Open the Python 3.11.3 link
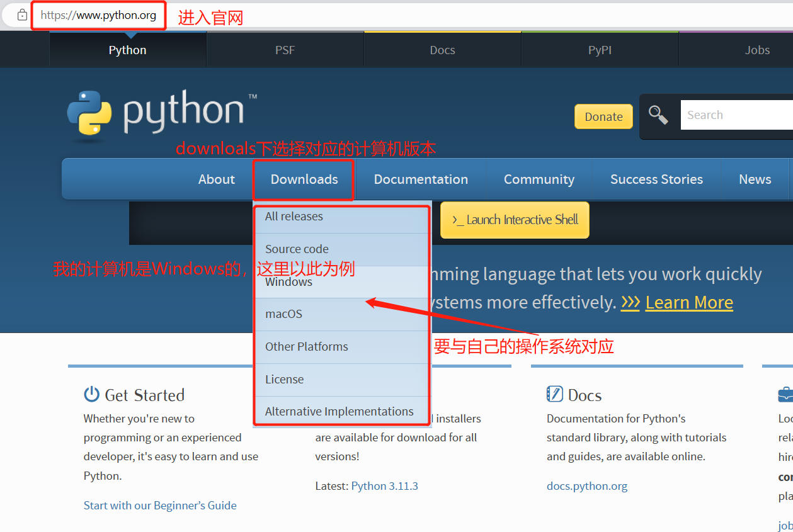The height and width of the screenshot is (532, 793). click(x=385, y=486)
